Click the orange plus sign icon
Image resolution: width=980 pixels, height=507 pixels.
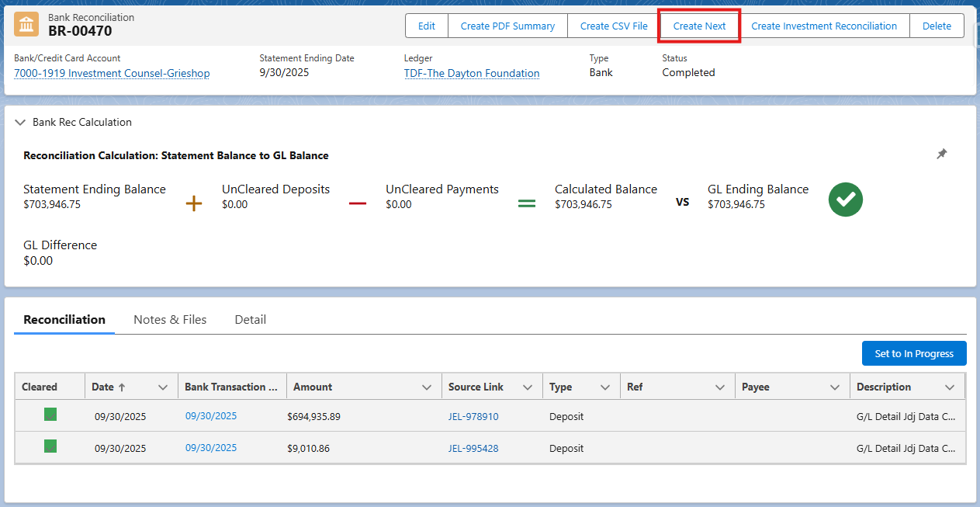click(x=194, y=203)
